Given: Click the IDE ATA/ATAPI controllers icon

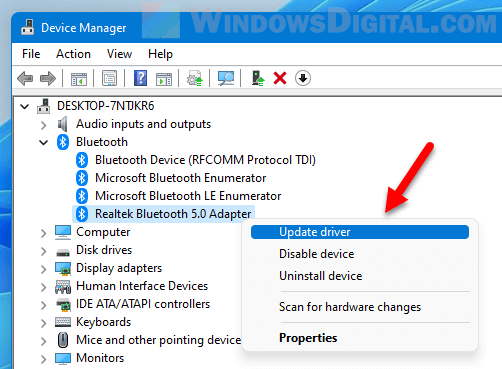Looking at the screenshot, I should [63, 305].
